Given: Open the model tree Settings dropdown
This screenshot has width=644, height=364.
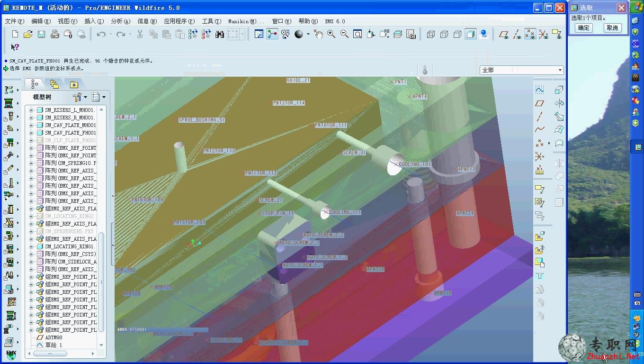Looking at the screenshot, I should 79,97.
